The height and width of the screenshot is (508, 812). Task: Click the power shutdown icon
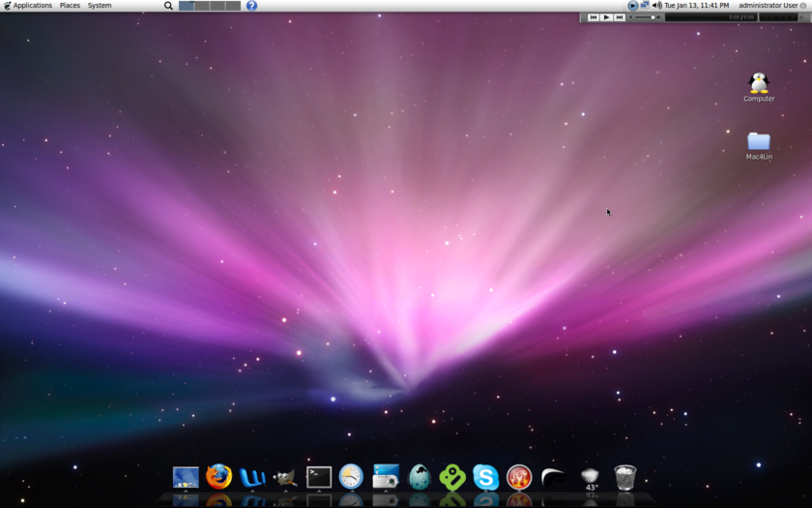[x=803, y=5]
